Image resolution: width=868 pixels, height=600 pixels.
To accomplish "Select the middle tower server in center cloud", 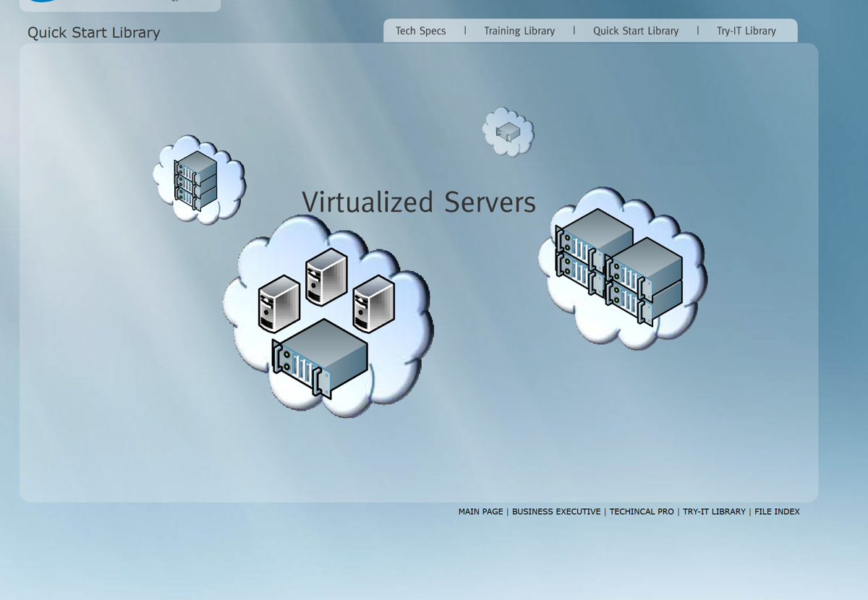I will pos(326,277).
